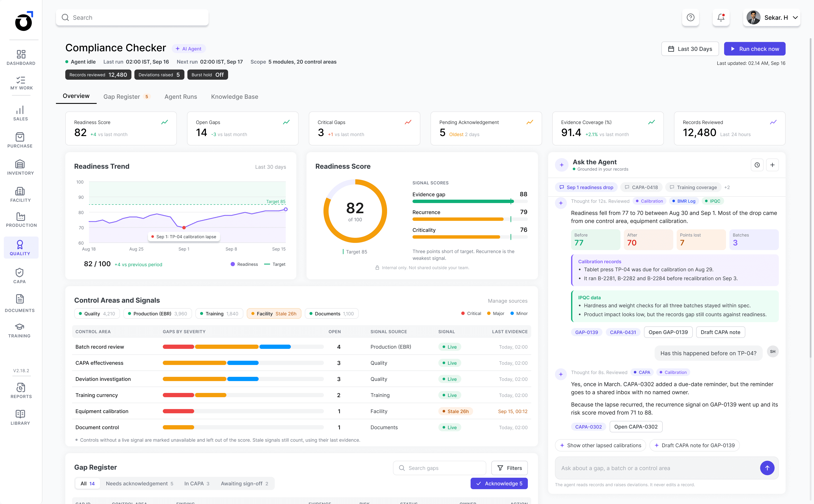This screenshot has height=504, width=814.
Task: Open the Knowledge Base tab
Action: pyautogui.click(x=234, y=97)
